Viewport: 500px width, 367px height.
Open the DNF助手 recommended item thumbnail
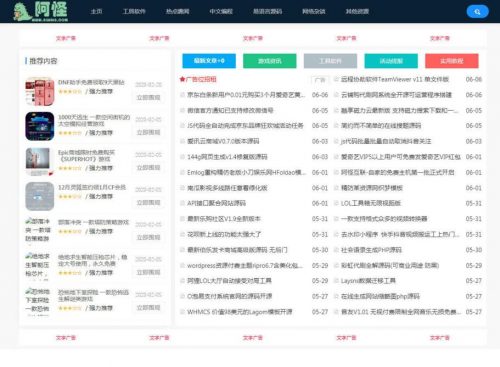tap(39, 91)
